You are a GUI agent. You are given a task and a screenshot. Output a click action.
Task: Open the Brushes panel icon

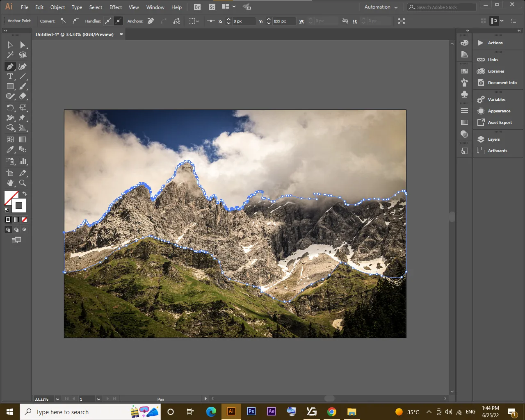point(464,82)
